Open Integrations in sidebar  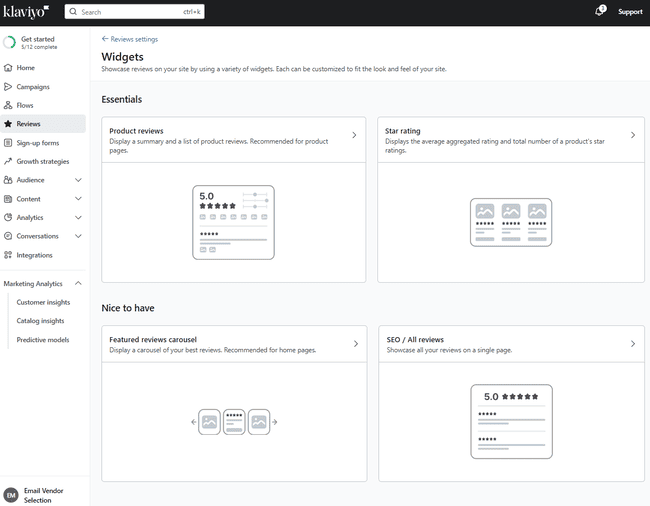pyautogui.click(x=43, y=255)
